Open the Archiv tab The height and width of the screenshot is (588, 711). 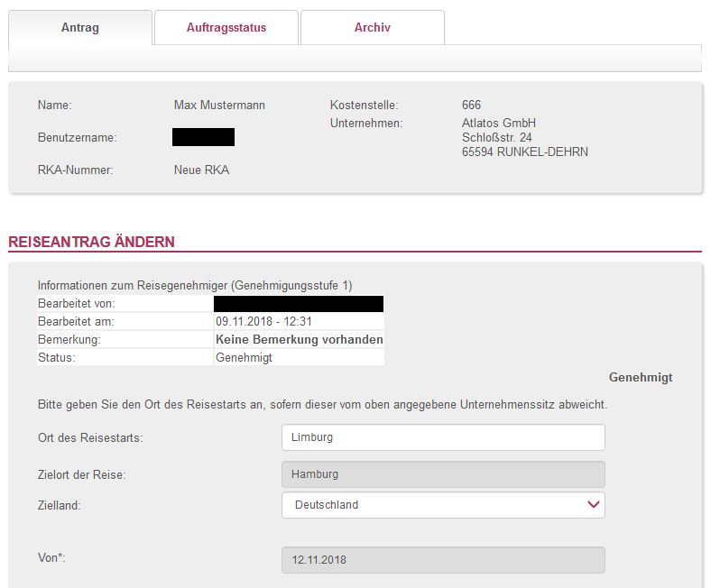[373, 28]
